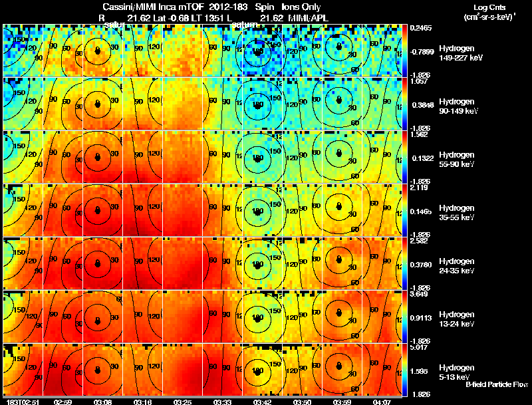Click the color bar beside Hydrogen 24-35 keV
Image resolution: width=532 pixels, height=405 pixels.
pos(404,263)
